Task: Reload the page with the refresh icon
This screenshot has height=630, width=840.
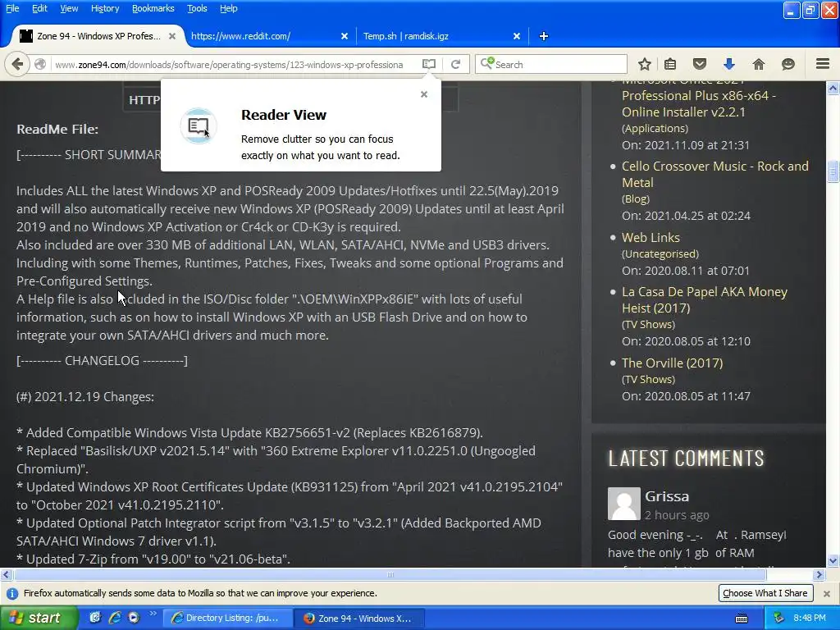Action: [x=455, y=64]
